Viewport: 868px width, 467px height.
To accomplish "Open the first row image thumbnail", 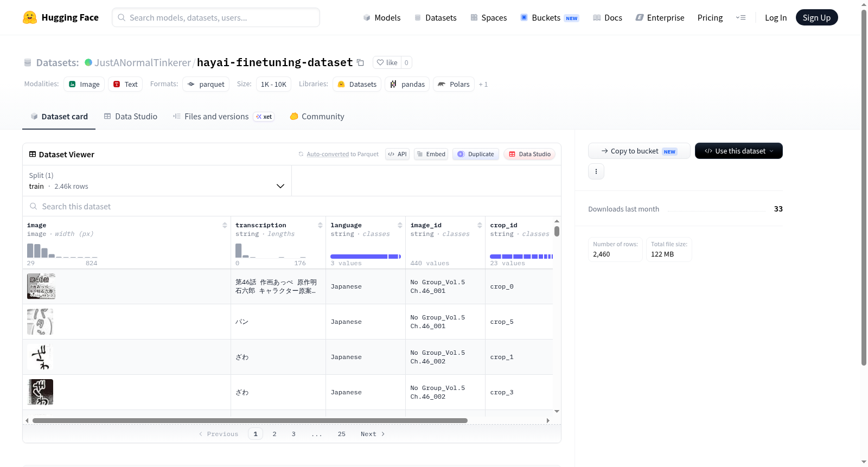I will tap(41, 286).
